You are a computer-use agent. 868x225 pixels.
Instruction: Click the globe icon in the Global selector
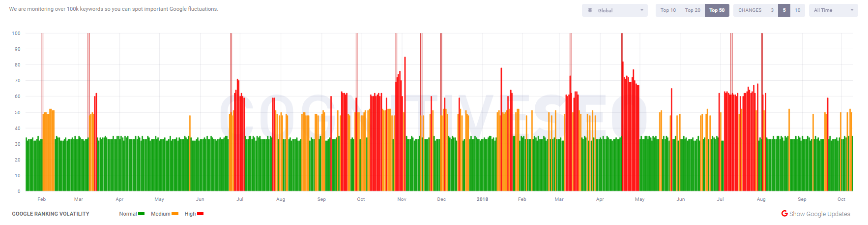[590, 10]
